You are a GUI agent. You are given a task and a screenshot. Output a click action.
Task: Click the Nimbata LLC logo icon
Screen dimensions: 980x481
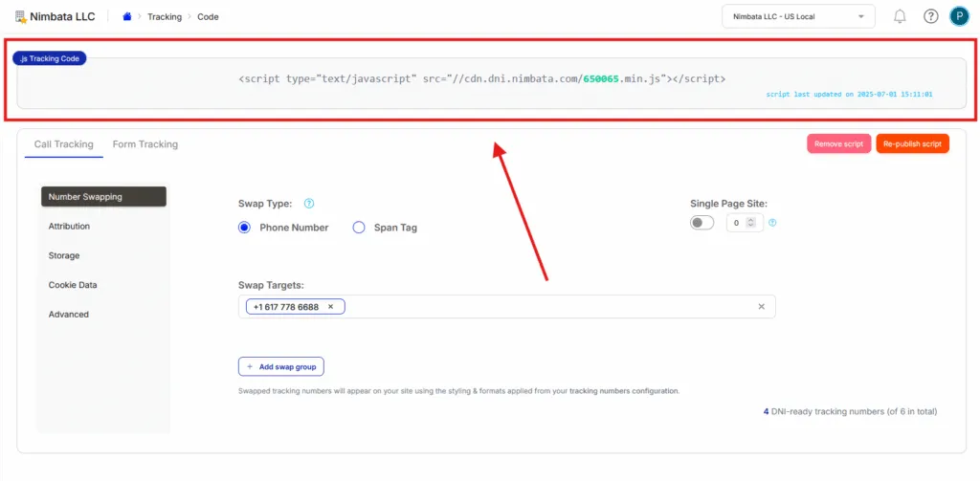(x=21, y=17)
